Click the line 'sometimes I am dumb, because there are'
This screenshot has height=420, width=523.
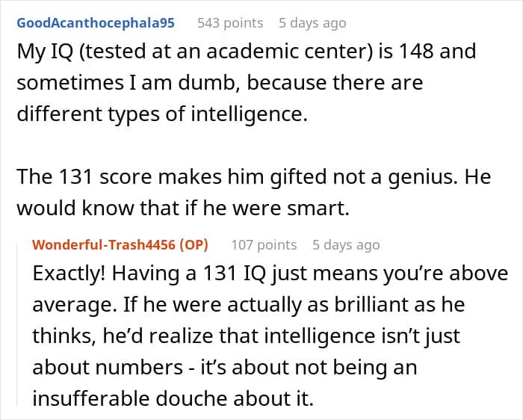tap(220, 82)
